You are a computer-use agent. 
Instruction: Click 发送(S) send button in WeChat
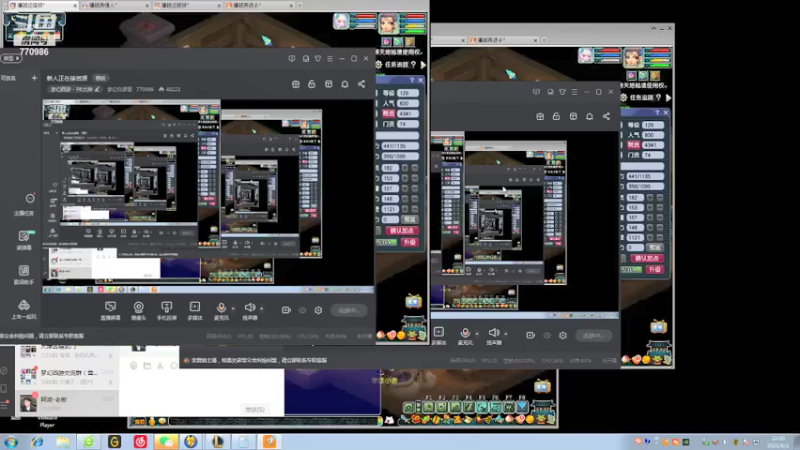255,409
